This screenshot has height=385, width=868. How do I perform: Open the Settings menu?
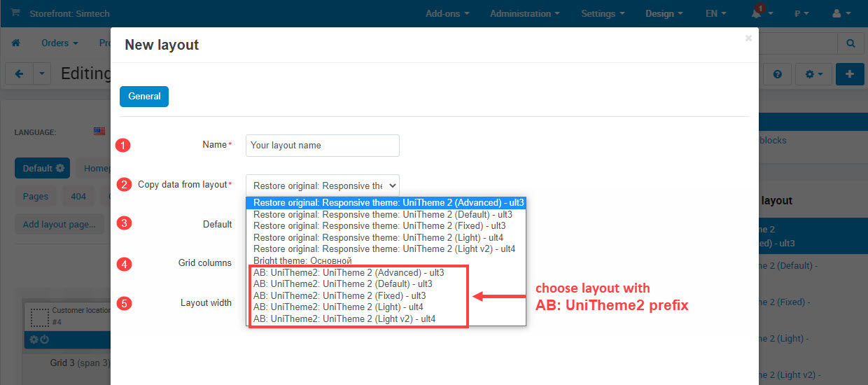pyautogui.click(x=603, y=13)
